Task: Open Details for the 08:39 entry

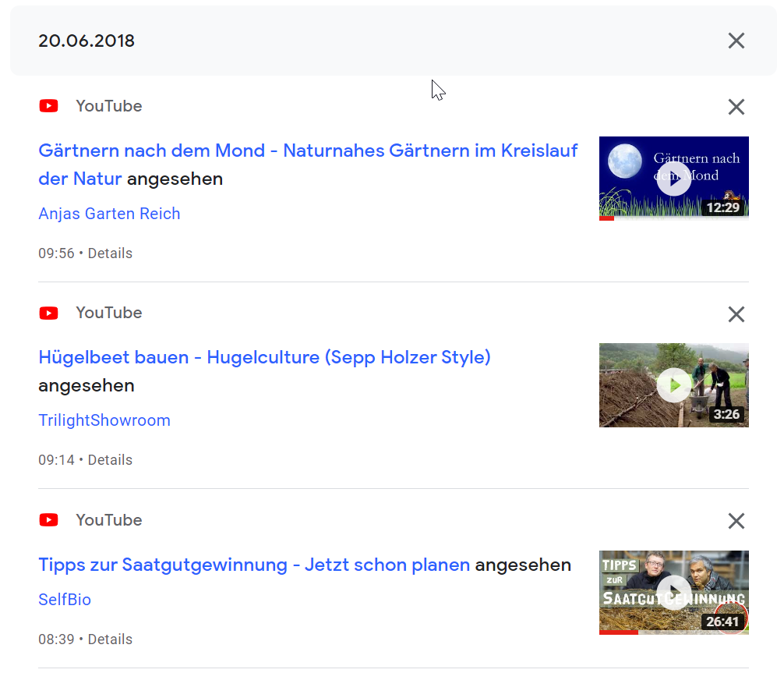Action: (x=110, y=639)
